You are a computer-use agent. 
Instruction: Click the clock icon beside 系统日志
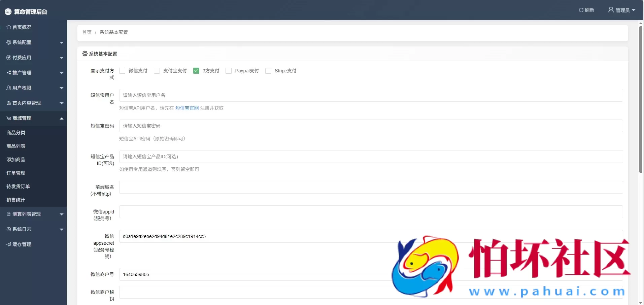click(9, 229)
